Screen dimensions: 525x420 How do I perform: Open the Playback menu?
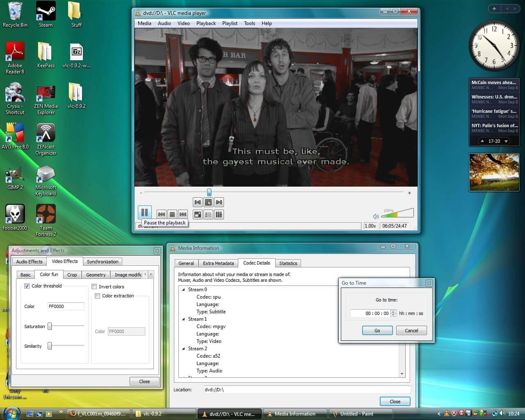pos(206,23)
